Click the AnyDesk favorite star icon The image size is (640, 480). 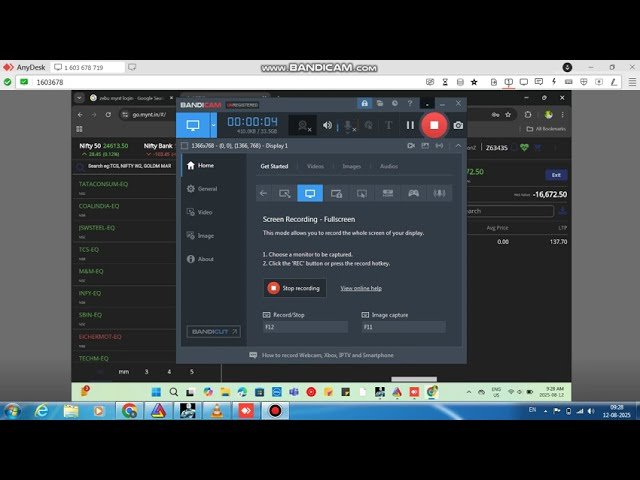[x=474, y=82]
